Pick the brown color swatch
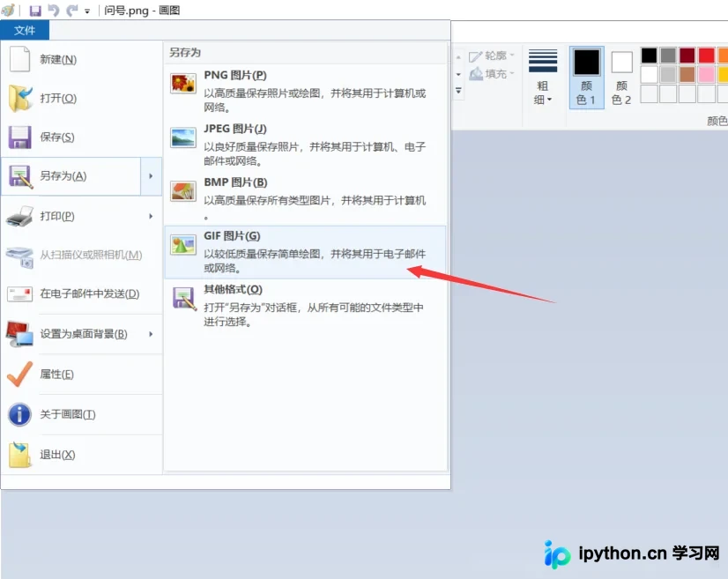This screenshot has width=728, height=579. (x=687, y=74)
